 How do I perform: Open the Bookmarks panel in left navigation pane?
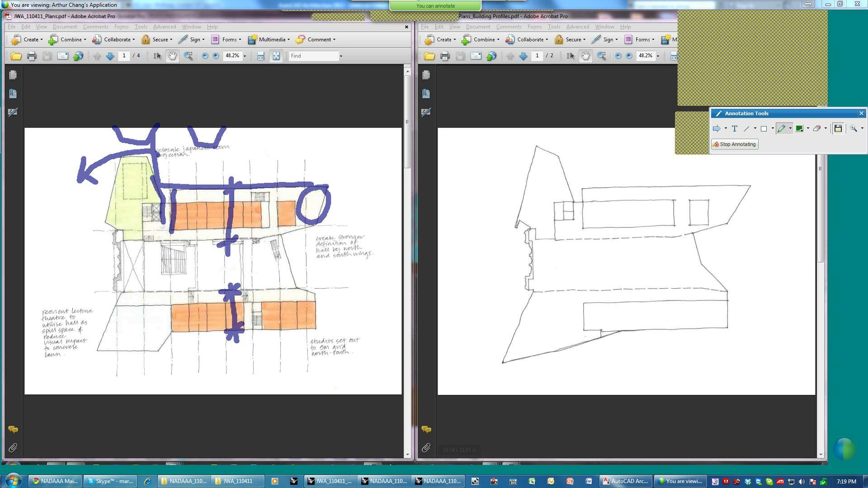coord(13,94)
